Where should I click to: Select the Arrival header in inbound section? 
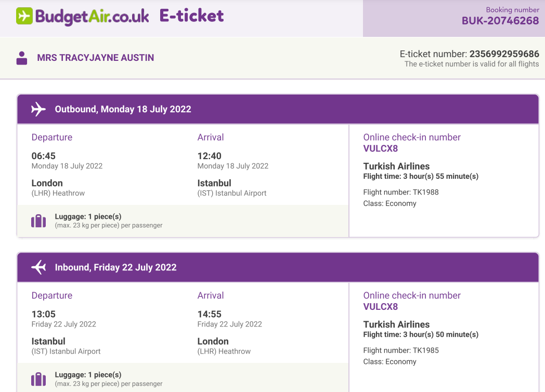tap(211, 295)
